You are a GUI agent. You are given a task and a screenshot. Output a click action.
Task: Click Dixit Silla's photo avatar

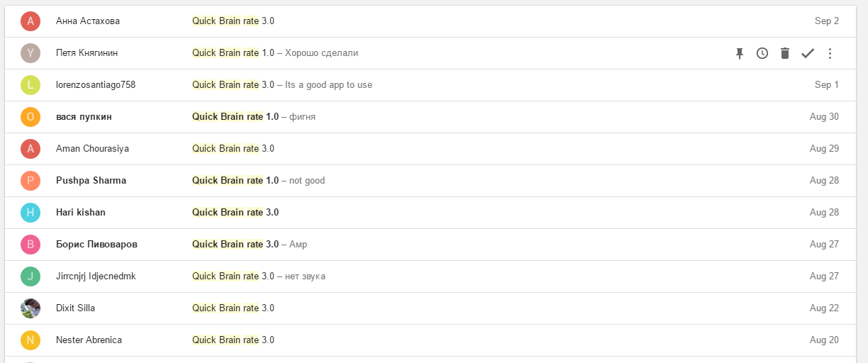point(30,308)
